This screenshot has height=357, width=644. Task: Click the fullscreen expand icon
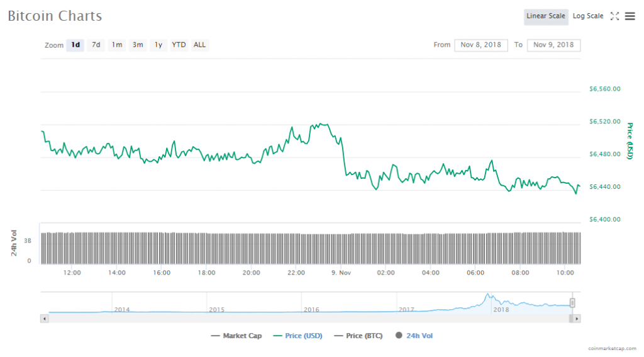tap(615, 16)
